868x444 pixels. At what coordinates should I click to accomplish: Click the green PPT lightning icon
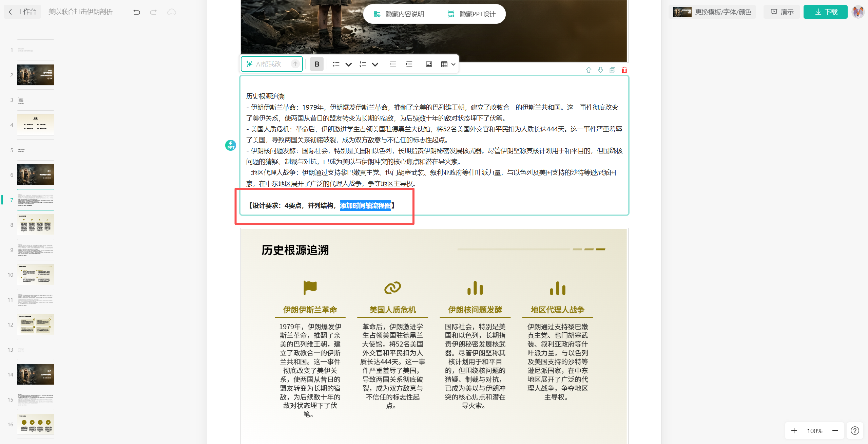pos(231,145)
